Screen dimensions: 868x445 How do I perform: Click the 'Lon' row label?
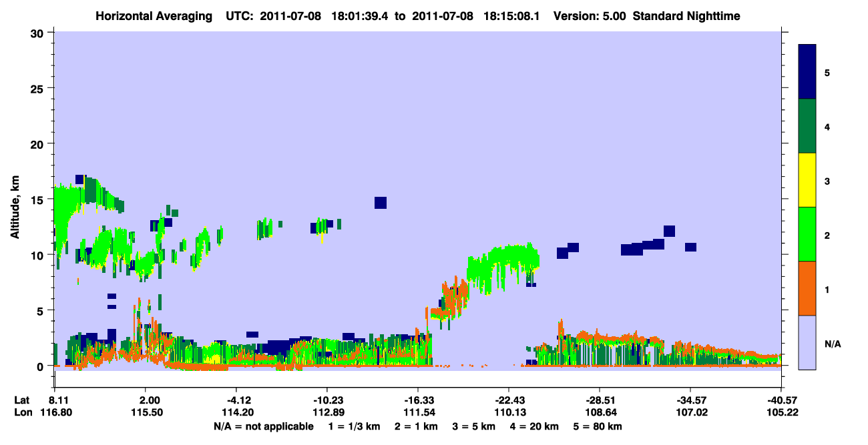23,413
